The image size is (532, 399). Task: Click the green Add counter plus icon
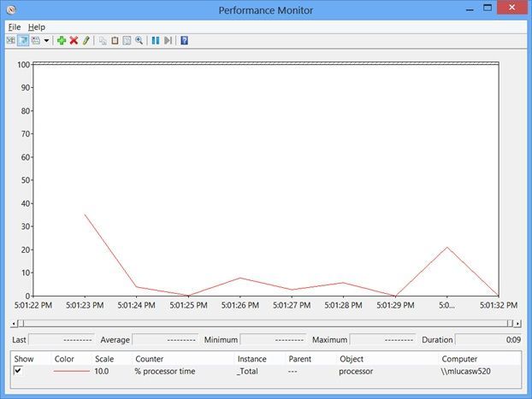pyautogui.click(x=62, y=41)
